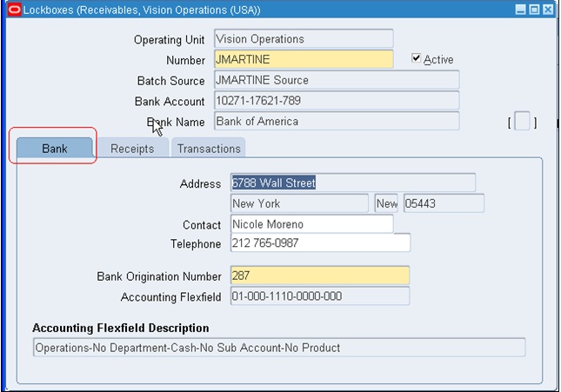Image resolution: width=561 pixels, height=392 pixels.
Task: Select the Number field JMARTINE
Action: [304, 59]
